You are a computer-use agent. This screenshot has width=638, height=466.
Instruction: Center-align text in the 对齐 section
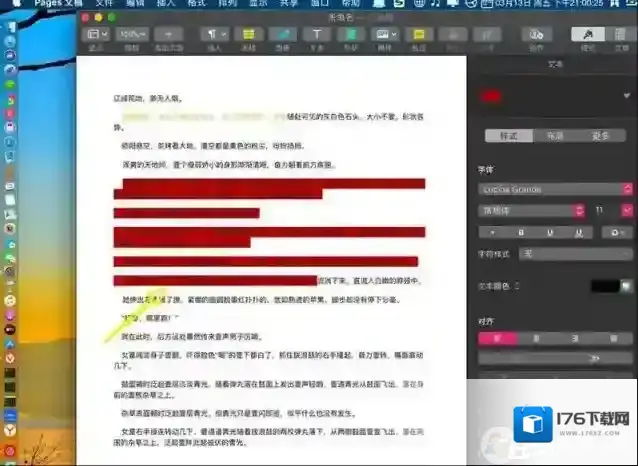click(x=536, y=339)
